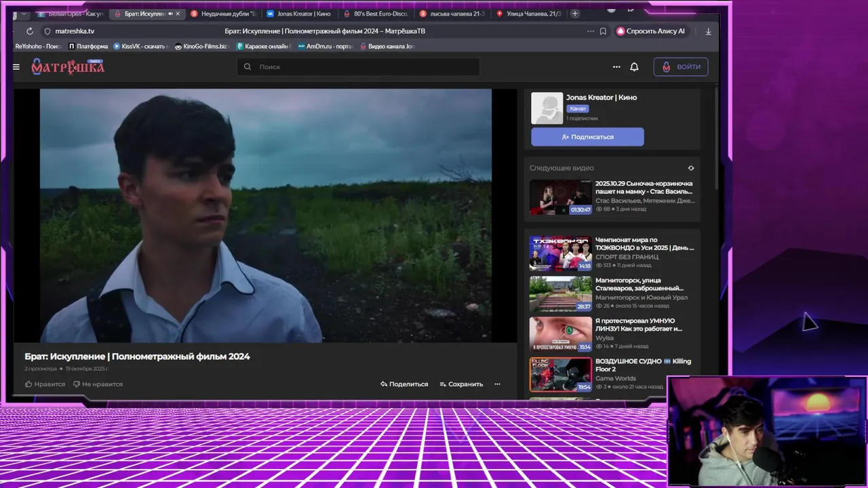Click Стас Васильев, Мятежник channel text
Screen dimensions: 868x488
point(645,201)
